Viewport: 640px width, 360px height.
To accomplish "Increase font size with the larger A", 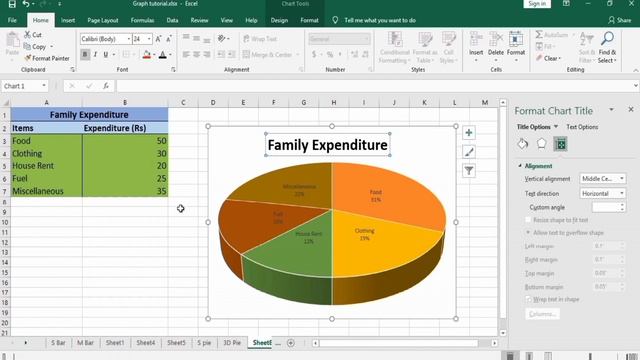I will [158, 39].
